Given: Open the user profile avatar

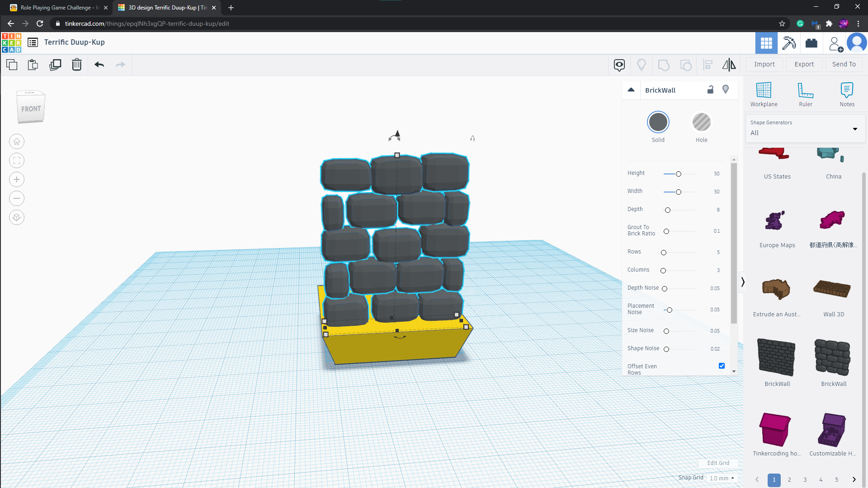Looking at the screenshot, I should [857, 43].
